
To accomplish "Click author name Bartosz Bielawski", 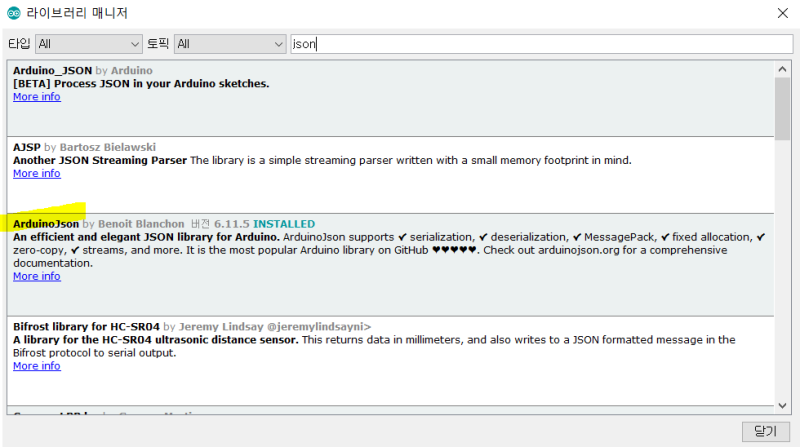I will [x=108, y=147].
